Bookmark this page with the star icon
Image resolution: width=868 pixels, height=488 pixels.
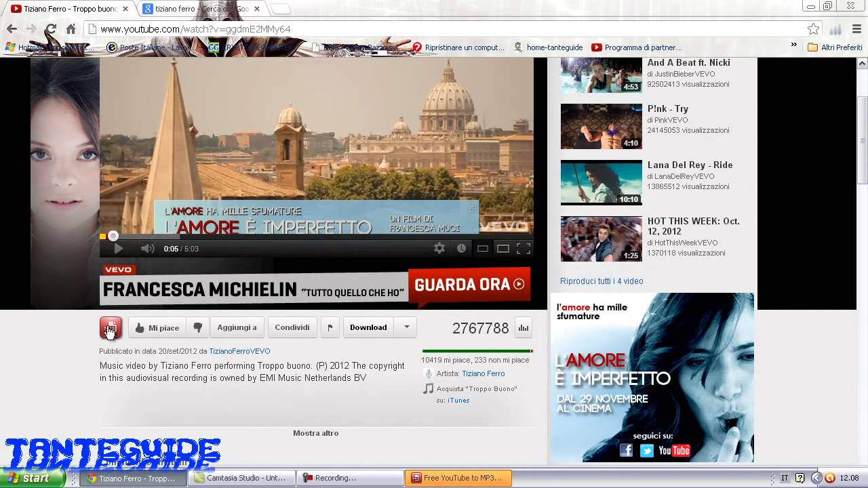[x=813, y=29]
